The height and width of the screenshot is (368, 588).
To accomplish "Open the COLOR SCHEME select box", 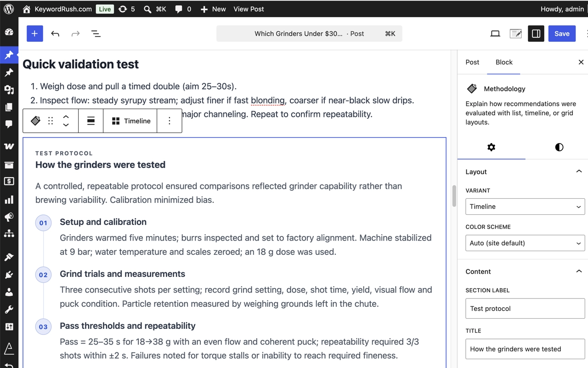I will [x=525, y=243].
